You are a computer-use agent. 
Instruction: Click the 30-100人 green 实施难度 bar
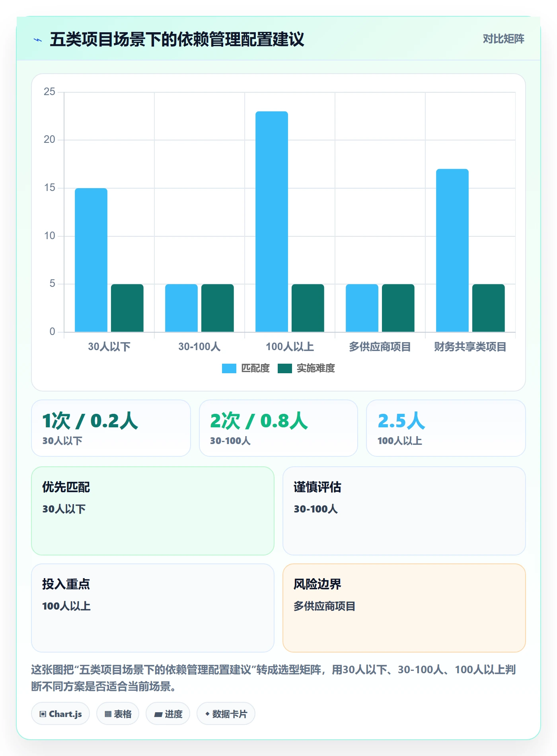[218, 308]
